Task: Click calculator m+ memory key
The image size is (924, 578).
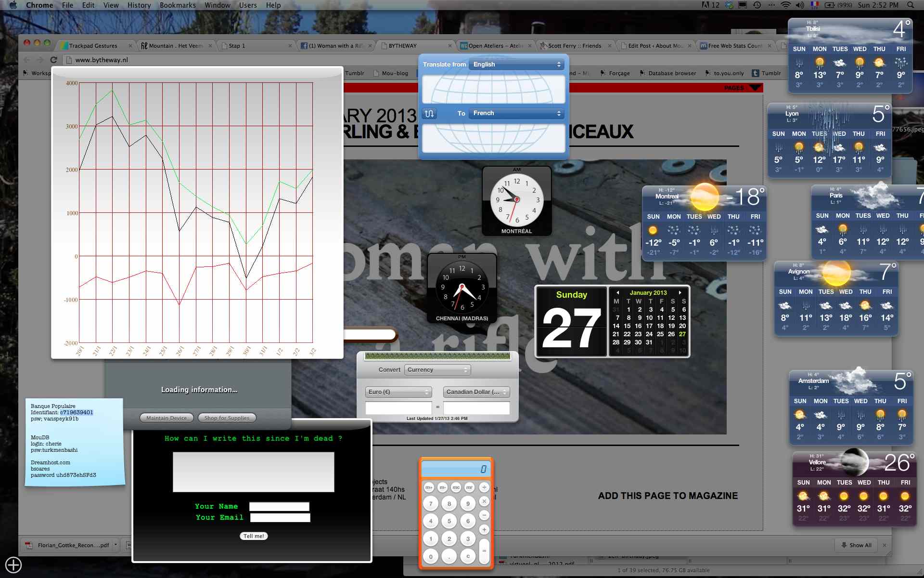Action: coord(429,487)
